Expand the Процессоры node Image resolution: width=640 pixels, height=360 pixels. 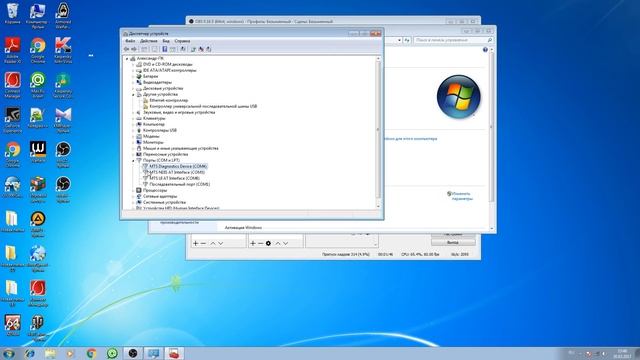click(133, 190)
